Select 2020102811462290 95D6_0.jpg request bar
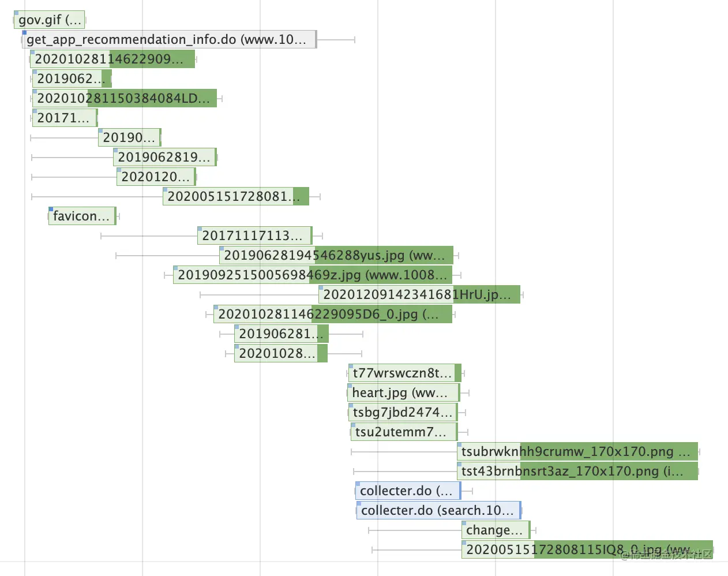 coord(333,314)
